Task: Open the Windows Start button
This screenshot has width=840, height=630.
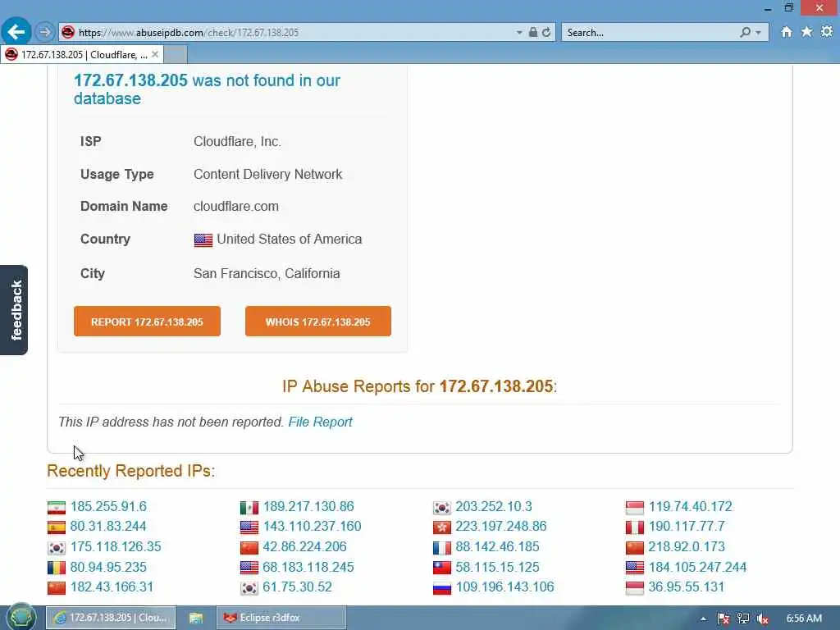Action: (21, 618)
